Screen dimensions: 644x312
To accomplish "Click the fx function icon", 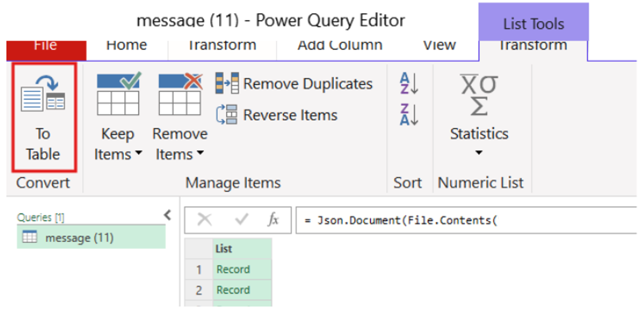I will (x=273, y=220).
